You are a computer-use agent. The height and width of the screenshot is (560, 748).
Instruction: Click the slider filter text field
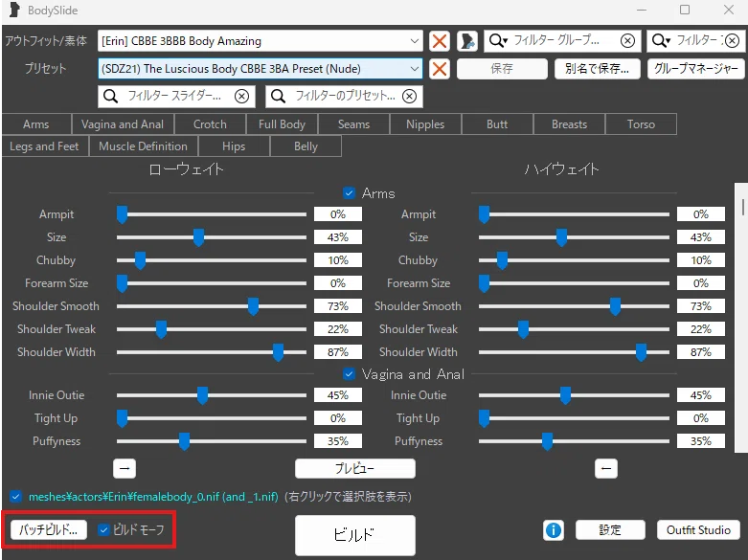pos(176,97)
